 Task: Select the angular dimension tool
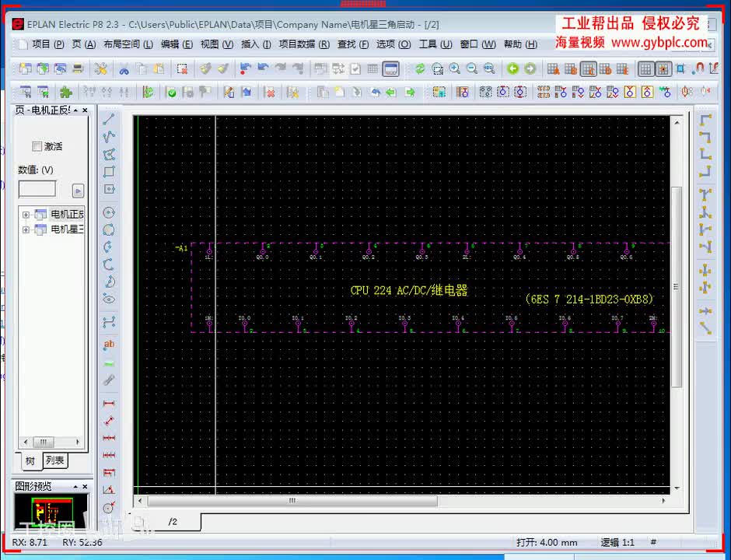pos(109,490)
